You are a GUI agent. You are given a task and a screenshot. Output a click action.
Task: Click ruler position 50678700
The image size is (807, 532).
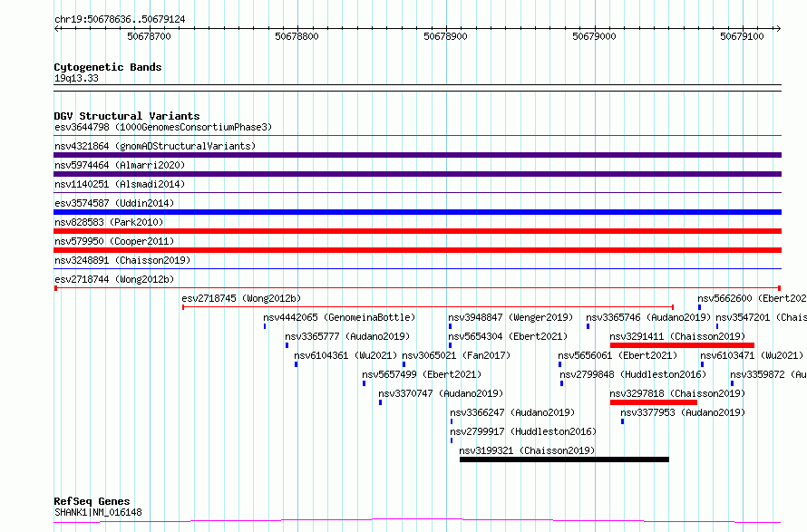pyautogui.click(x=149, y=36)
